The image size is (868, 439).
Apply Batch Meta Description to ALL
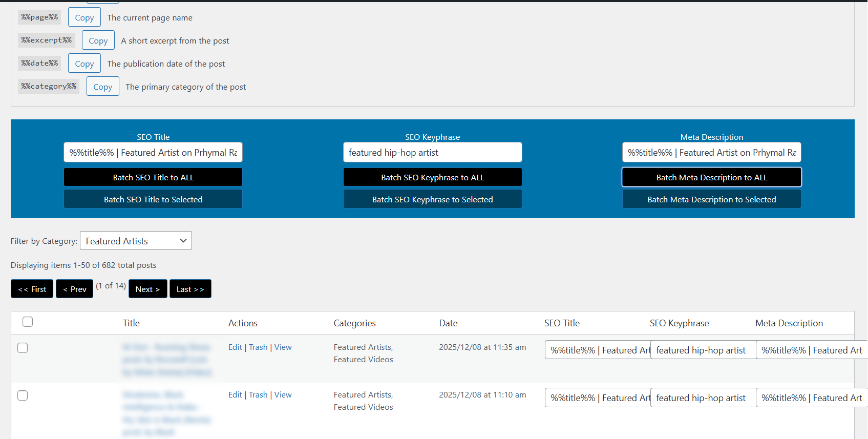coord(712,177)
